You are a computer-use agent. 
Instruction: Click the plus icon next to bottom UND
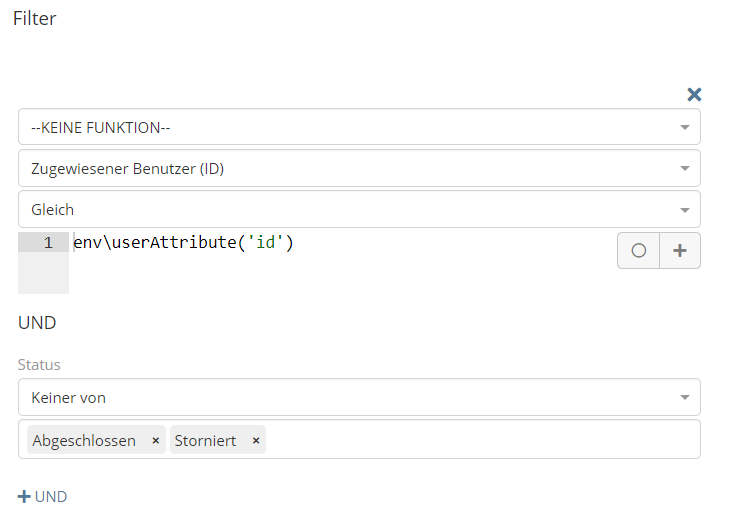click(24, 496)
